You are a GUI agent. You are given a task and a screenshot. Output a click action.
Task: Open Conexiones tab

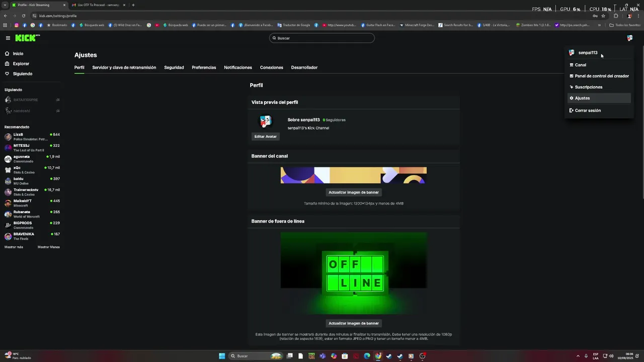pyautogui.click(x=272, y=67)
